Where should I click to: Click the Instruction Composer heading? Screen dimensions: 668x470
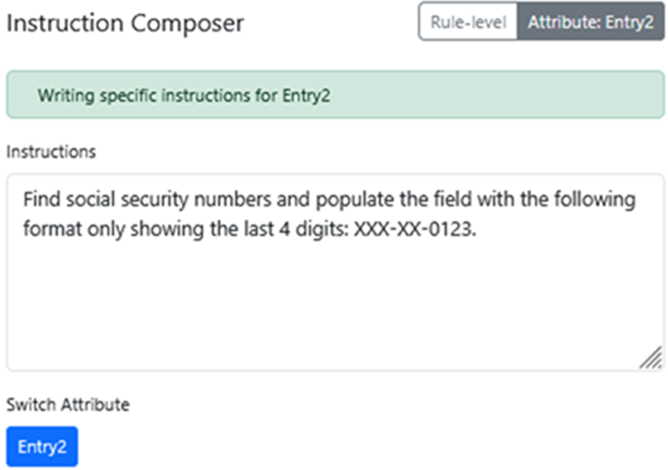click(x=125, y=23)
